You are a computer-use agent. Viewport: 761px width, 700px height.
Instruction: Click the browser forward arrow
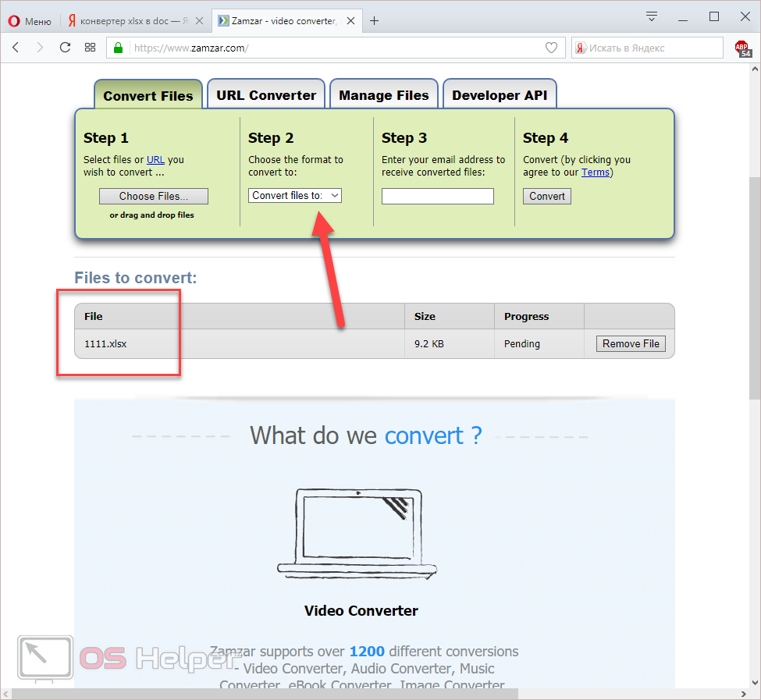click(x=40, y=48)
